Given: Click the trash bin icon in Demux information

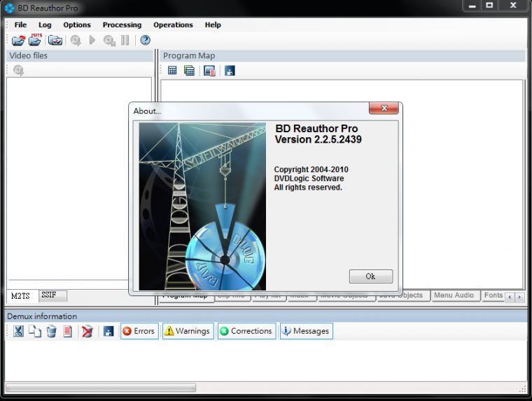Looking at the screenshot, I should pyautogui.click(x=51, y=331).
